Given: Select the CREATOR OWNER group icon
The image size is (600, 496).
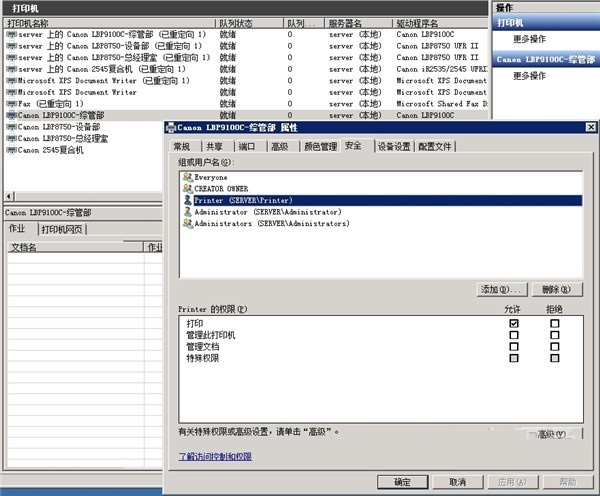Looking at the screenshot, I should click(x=188, y=189).
